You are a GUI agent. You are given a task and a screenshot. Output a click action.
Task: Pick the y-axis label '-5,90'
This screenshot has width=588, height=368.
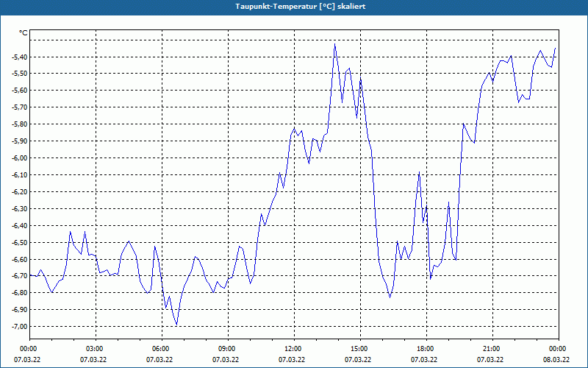point(20,141)
